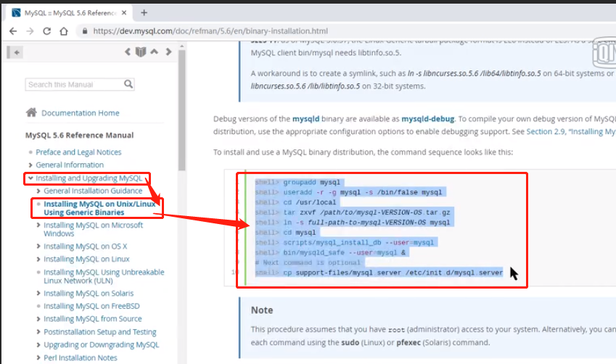Open Installing MySQL on Linux link

pos(86,259)
